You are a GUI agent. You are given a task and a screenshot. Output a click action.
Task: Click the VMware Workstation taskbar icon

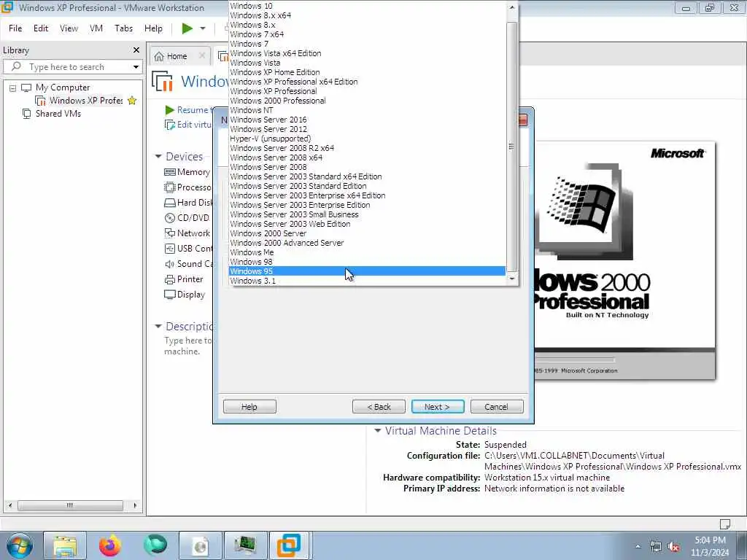(x=289, y=545)
